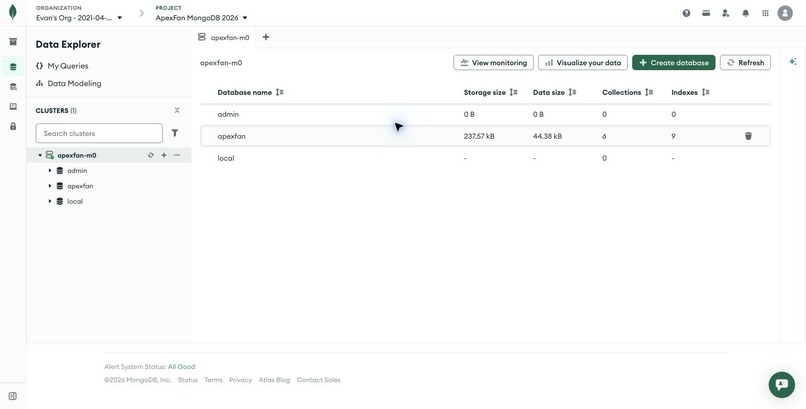806x409 pixels.
Task: Click the Refresh button
Action: coord(745,63)
